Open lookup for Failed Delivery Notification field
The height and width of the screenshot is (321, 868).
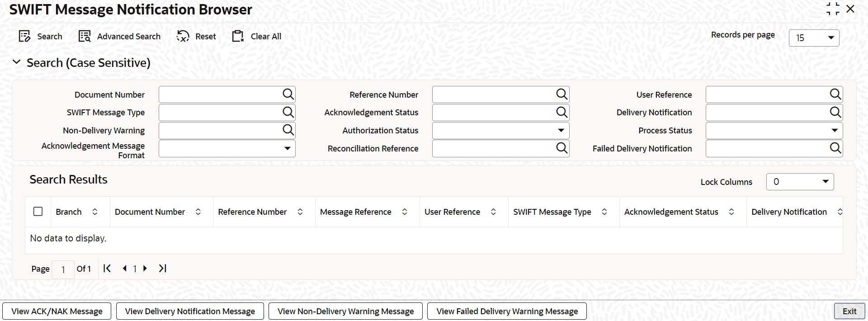835,148
